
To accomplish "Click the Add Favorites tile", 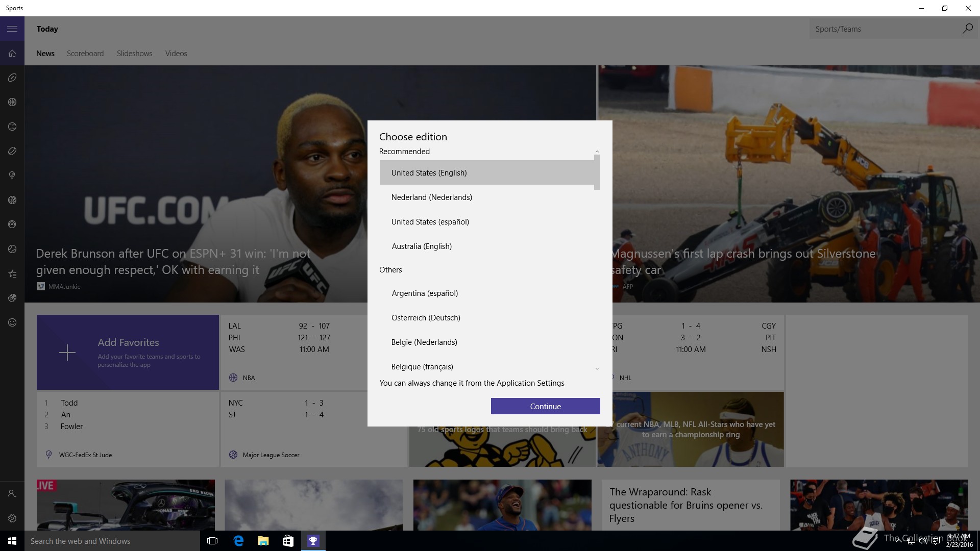I will [128, 352].
